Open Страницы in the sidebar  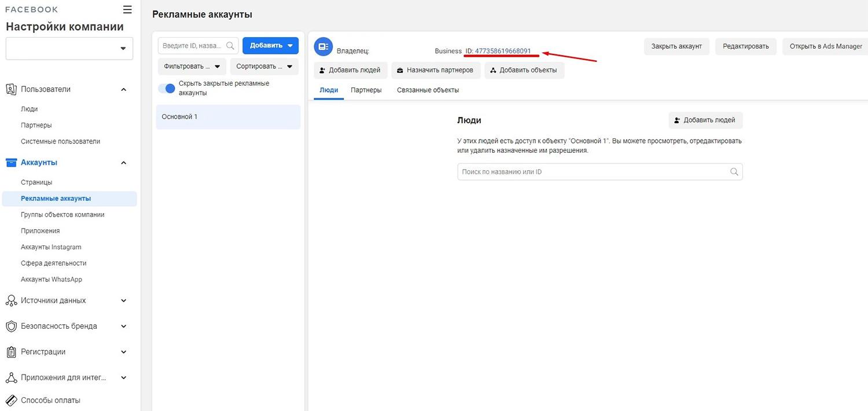click(36, 182)
